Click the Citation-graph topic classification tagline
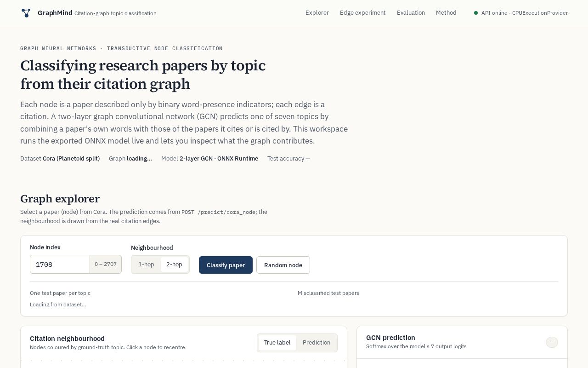This screenshot has height=368, width=588. [x=115, y=13]
